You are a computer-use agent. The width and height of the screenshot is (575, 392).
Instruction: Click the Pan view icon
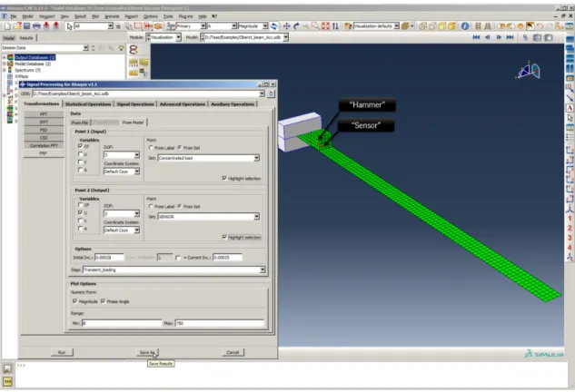coord(286,26)
